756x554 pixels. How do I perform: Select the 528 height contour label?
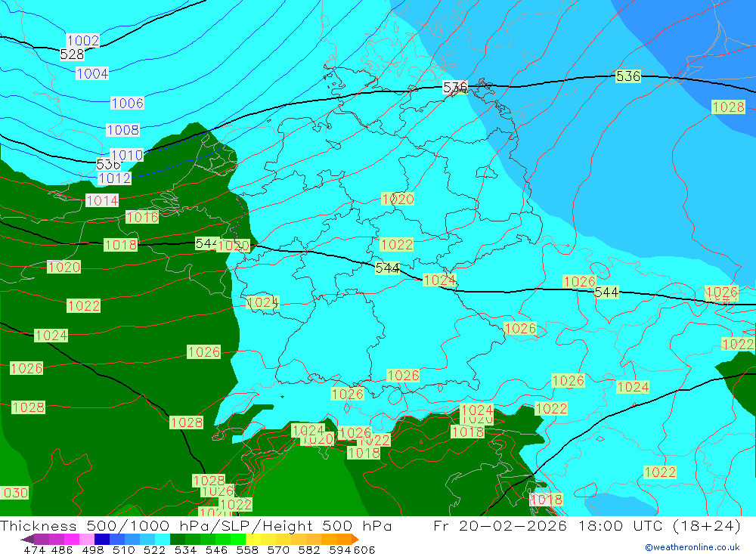click(x=72, y=54)
